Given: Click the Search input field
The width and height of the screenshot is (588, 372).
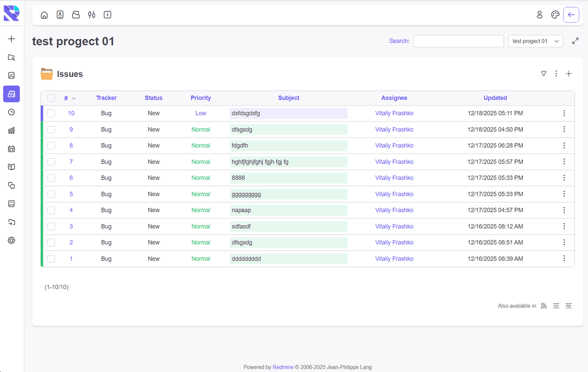Looking at the screenshot, I should pyautogui.click(x=458, y=41).
